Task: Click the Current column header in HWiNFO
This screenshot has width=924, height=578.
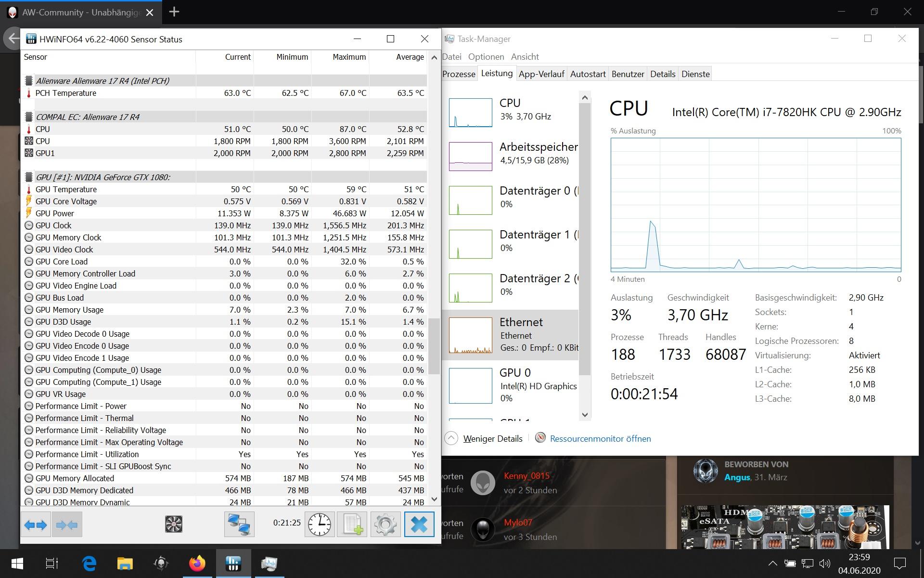Action: tap(224, 57)
